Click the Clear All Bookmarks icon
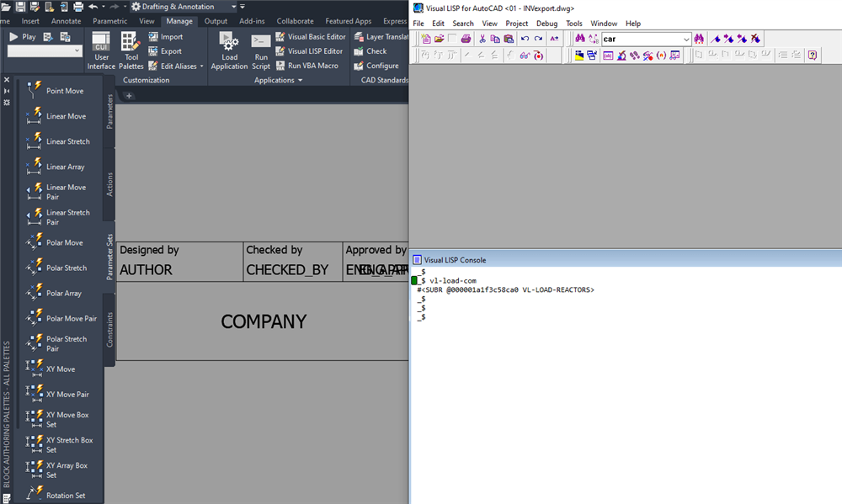Image resolution: width=842 pixels, height=504 pixels. (x=755, y=39)
